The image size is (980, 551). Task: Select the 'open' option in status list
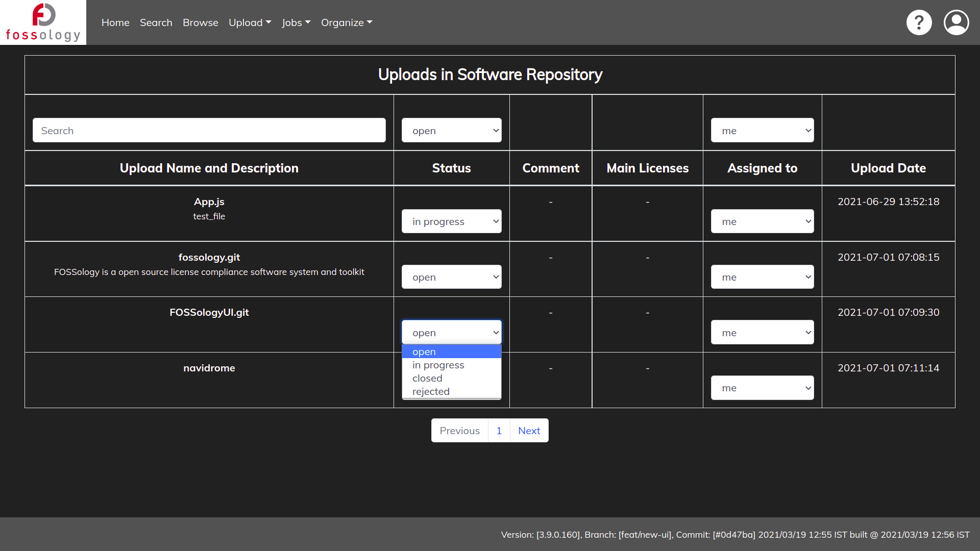point(452,352)
